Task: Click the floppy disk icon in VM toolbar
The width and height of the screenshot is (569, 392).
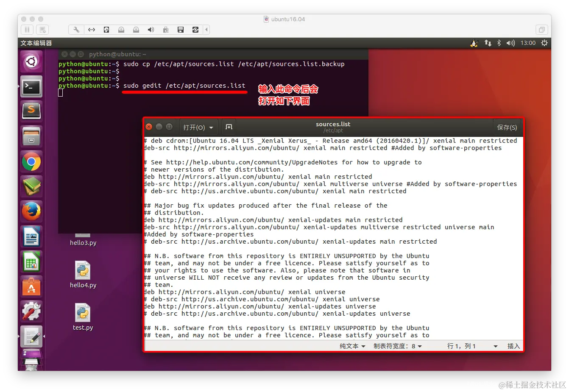Action: (x=181, y=30)
